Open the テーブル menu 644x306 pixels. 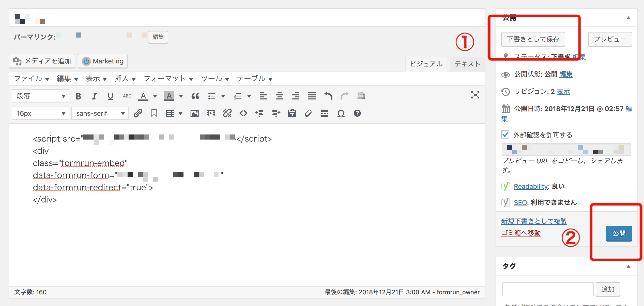(x=255, y=79)
